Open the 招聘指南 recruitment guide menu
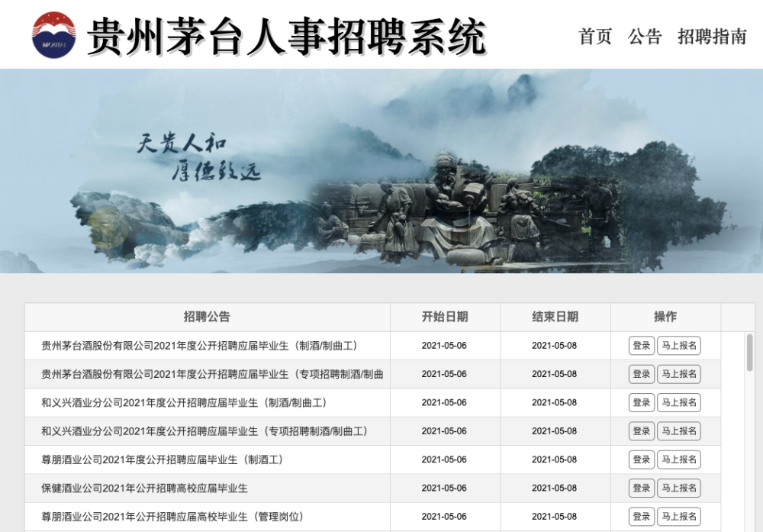Viewport: 763px width, 532px height. pos(712,37)
